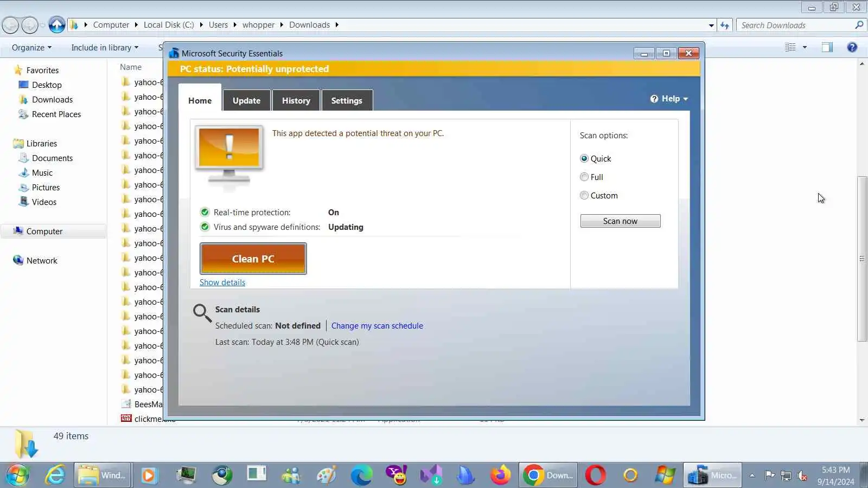
Task: Switch to Home tab
Action: [x=200, y=100]
